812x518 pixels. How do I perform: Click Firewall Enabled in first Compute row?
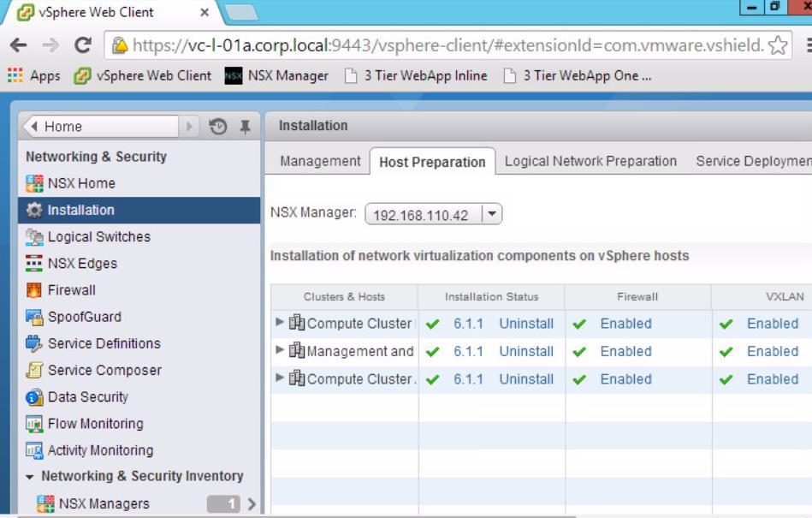625,324
